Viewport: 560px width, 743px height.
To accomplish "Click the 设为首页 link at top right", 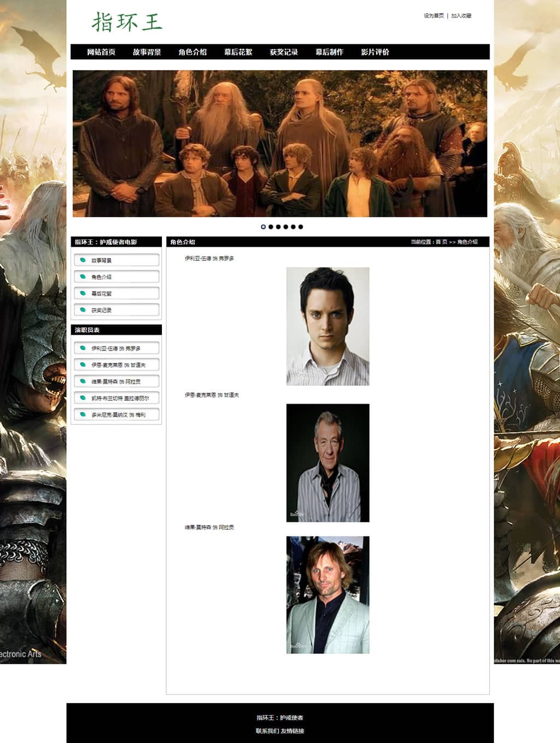I will click(434, 16).
